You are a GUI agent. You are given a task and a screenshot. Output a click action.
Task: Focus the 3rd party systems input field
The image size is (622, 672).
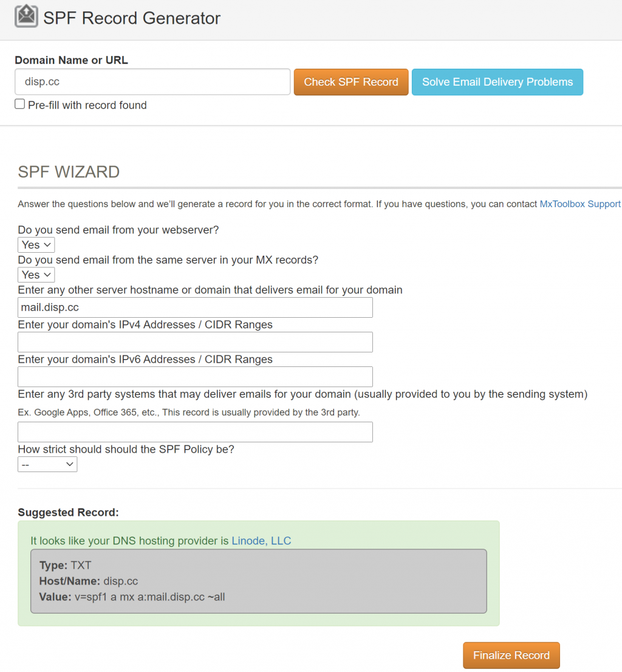pos(195,432)
